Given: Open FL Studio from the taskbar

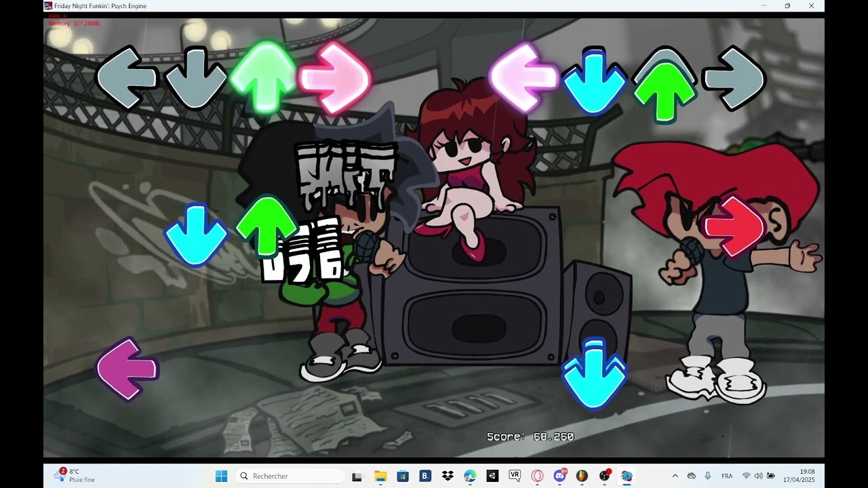Looking at the screenshot, I should [582, 476].
